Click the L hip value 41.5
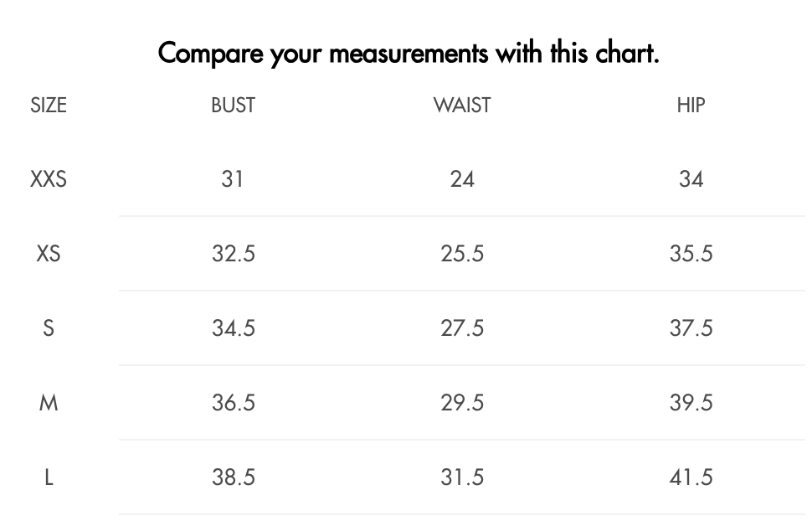Viewport: 812px width, 521px height. point(691,477)
